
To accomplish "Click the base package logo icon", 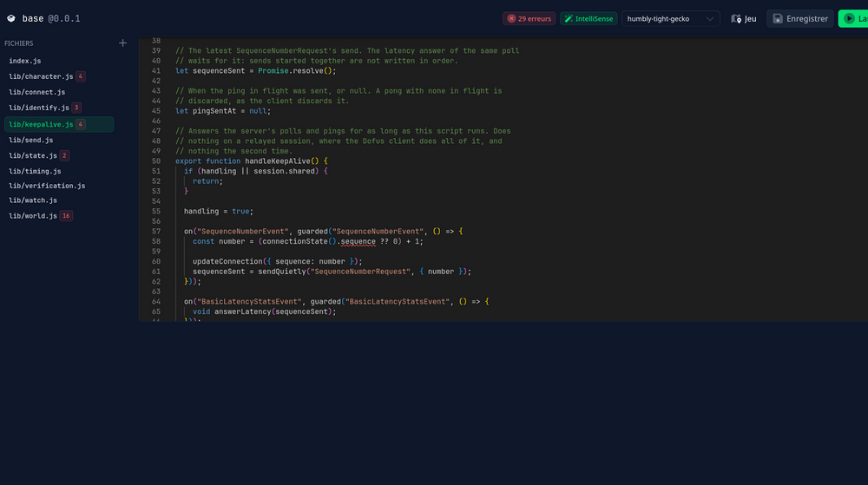I will coord(11,18).
